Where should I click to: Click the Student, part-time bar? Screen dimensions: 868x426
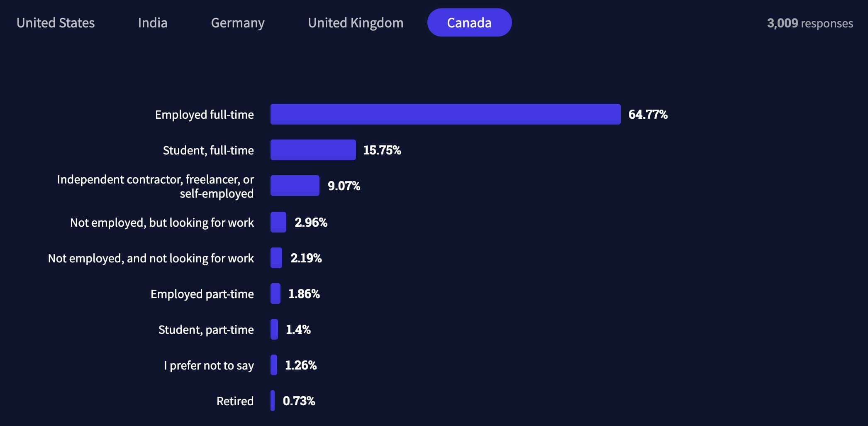[x=274, y=329]
